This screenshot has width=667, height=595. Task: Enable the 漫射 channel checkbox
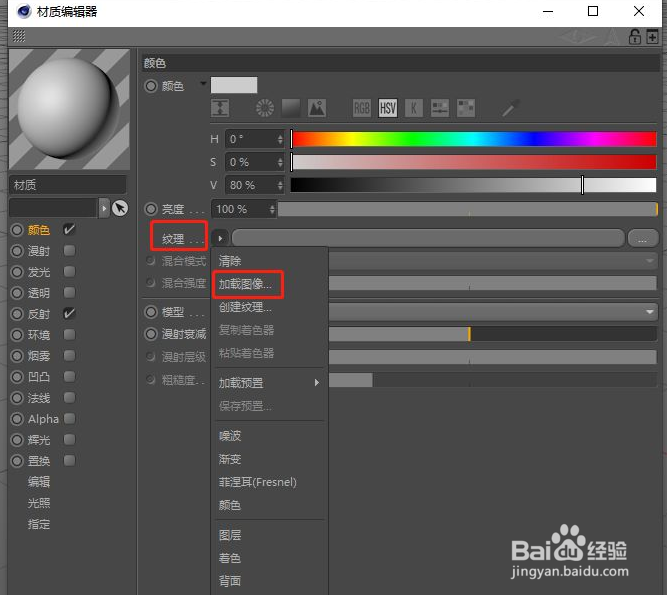coord(69,251)
